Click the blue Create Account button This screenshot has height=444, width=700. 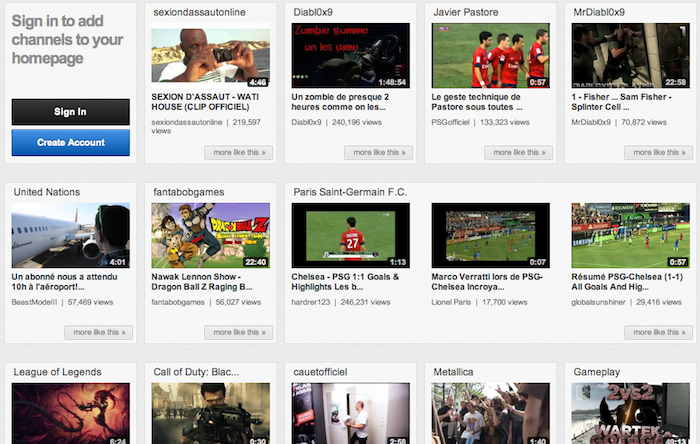(71, 142)
